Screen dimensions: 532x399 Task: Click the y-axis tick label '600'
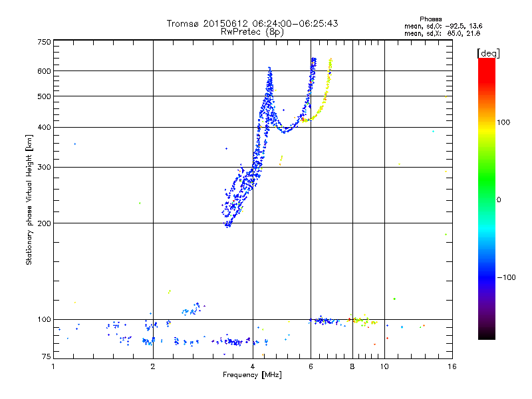(x=44, y=71)
